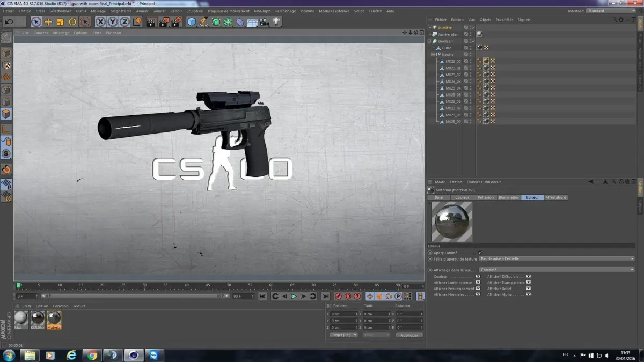Open viewport Cameras menu
This screenshot has width=644, height=362.
(x=41, y=33)
